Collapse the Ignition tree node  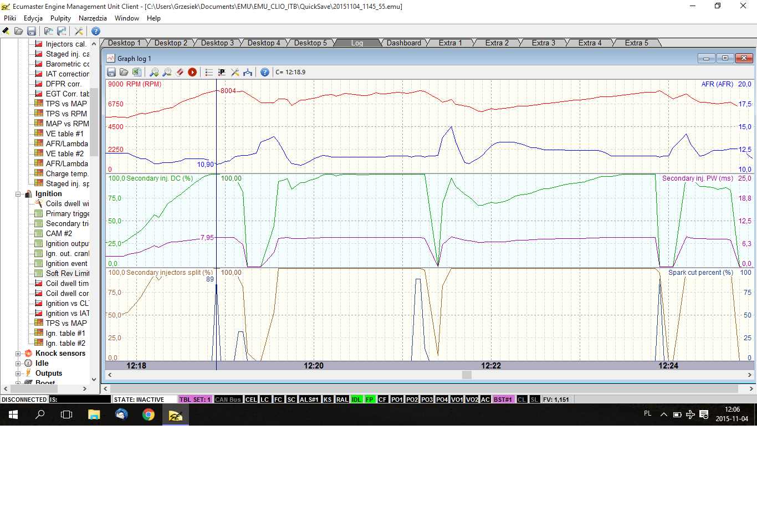(x=18, y=194)
